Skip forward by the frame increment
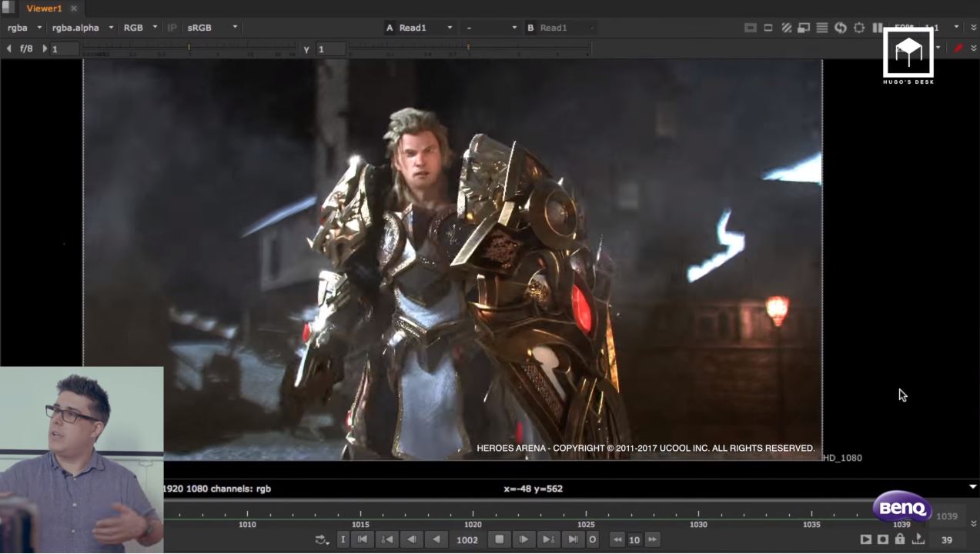Screen dimensions: 980x554 [652, 539]
